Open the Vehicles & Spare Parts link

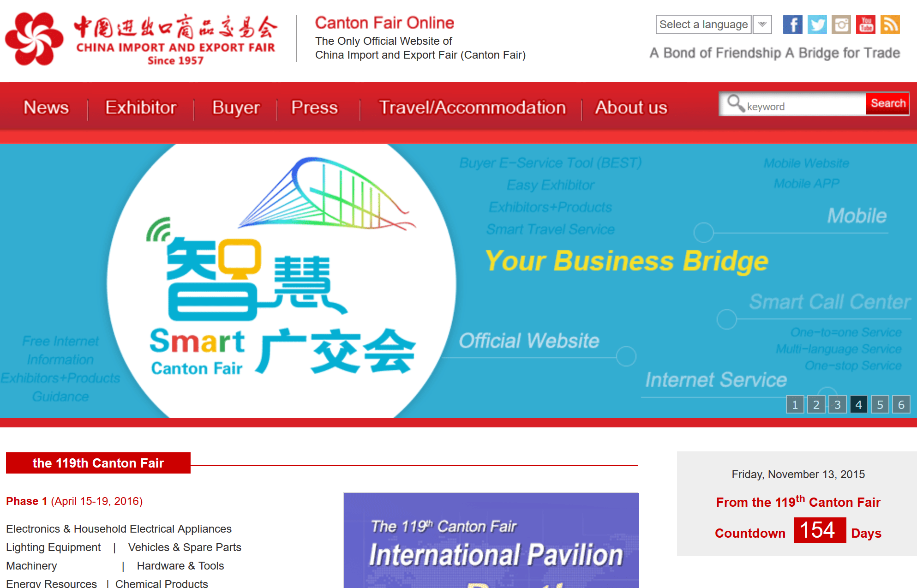click(185, 547)
